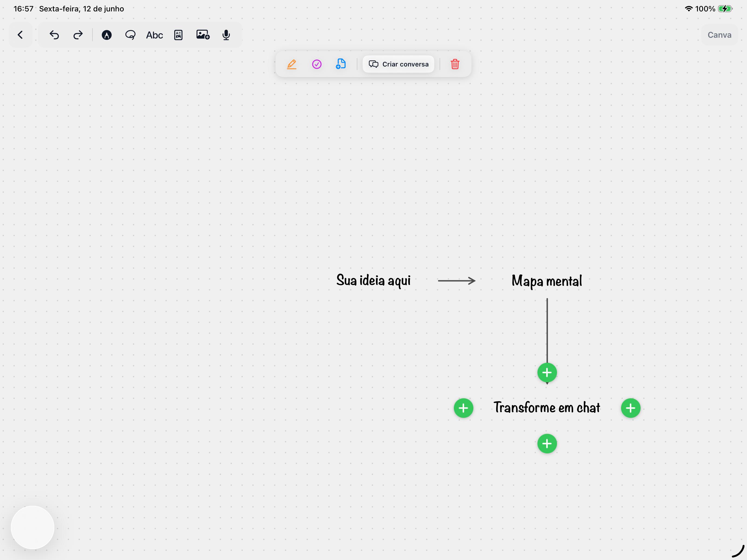Screen dimensions: 747x560
Task: Click Criar conversa button
Action: coord(398,64)
